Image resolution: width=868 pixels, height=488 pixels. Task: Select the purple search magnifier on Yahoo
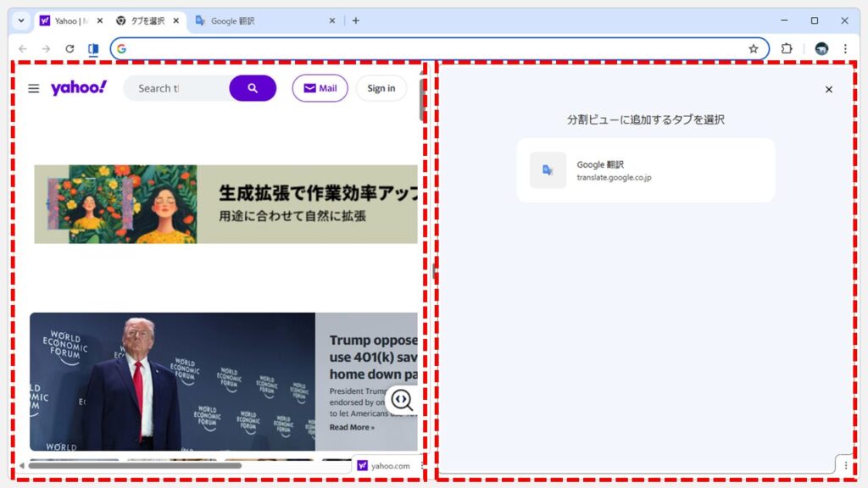click(x=252, y=88)
